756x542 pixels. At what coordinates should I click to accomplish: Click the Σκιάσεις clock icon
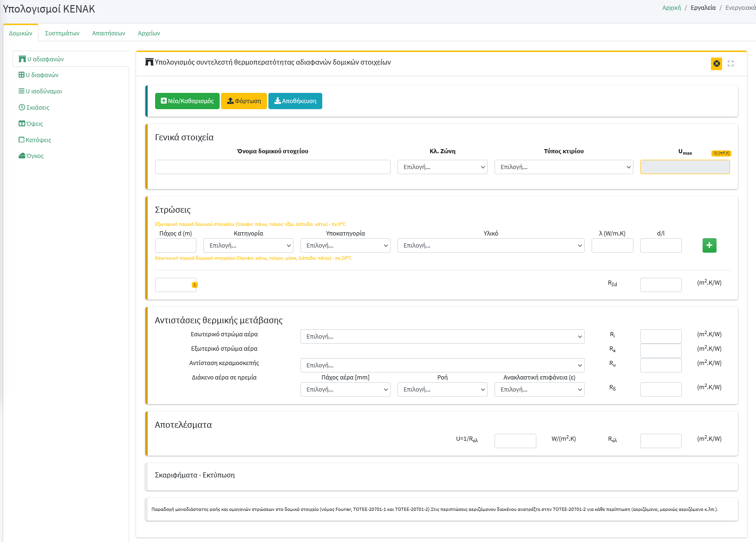click(x=22, y=107)
